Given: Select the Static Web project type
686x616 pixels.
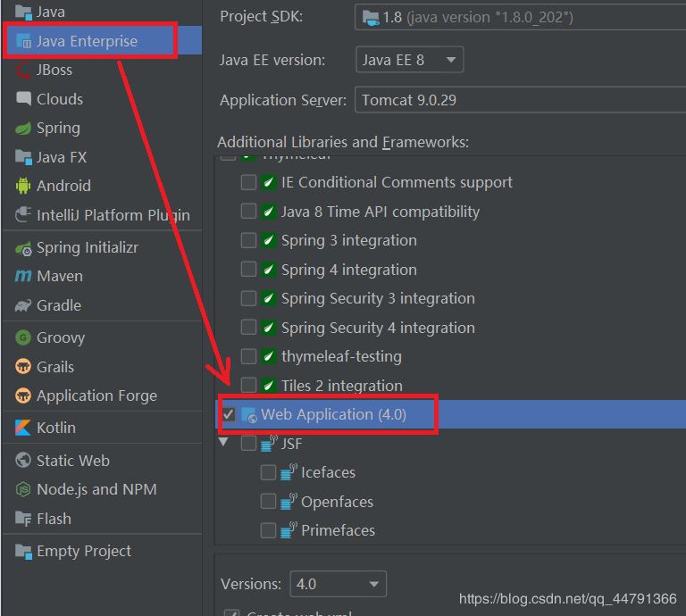Looking at the screenshot, I should pos(72,461).
